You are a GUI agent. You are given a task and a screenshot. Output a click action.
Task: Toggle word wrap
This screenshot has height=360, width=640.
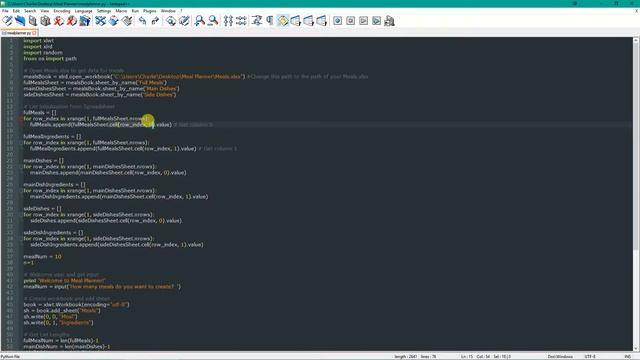point(257,20)
